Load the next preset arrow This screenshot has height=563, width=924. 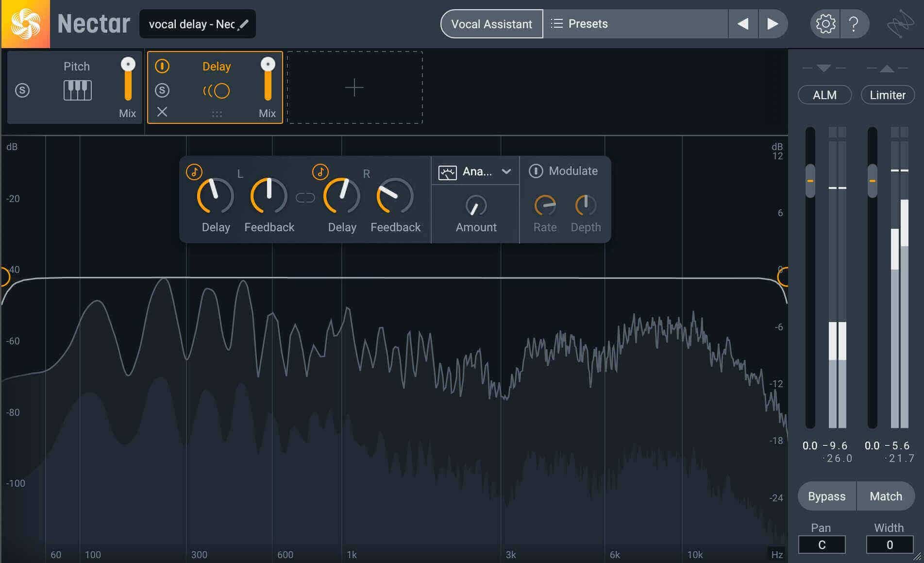[773, 24]
